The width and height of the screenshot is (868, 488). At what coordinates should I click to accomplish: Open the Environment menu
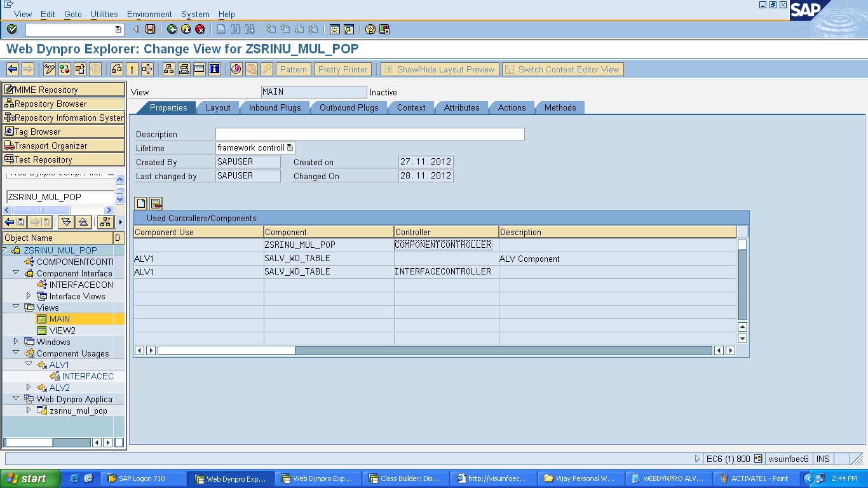(x=149, y=14)
